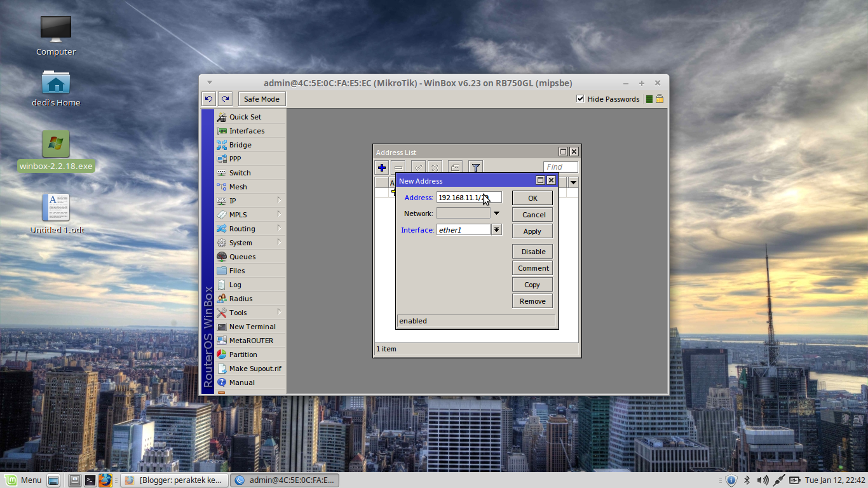Open Mesh in the sidebar
The height and width of the screenshot is (488, 868).
(250, 187)
